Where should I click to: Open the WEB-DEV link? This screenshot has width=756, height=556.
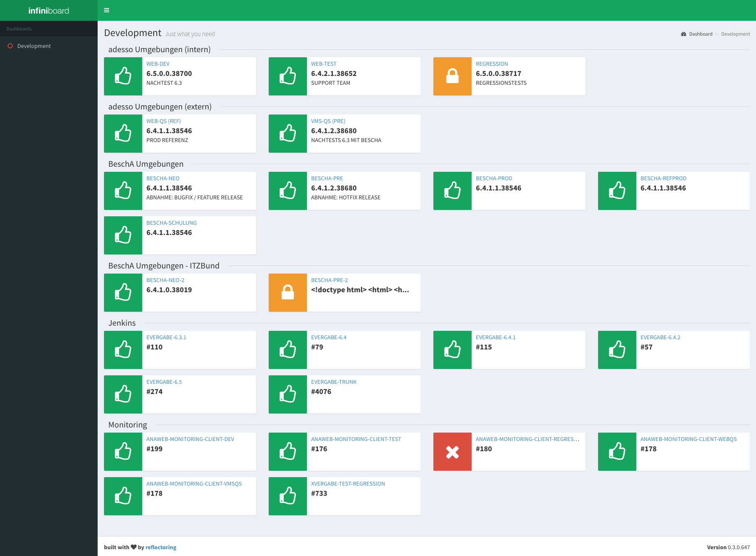[x=158, y=64]
